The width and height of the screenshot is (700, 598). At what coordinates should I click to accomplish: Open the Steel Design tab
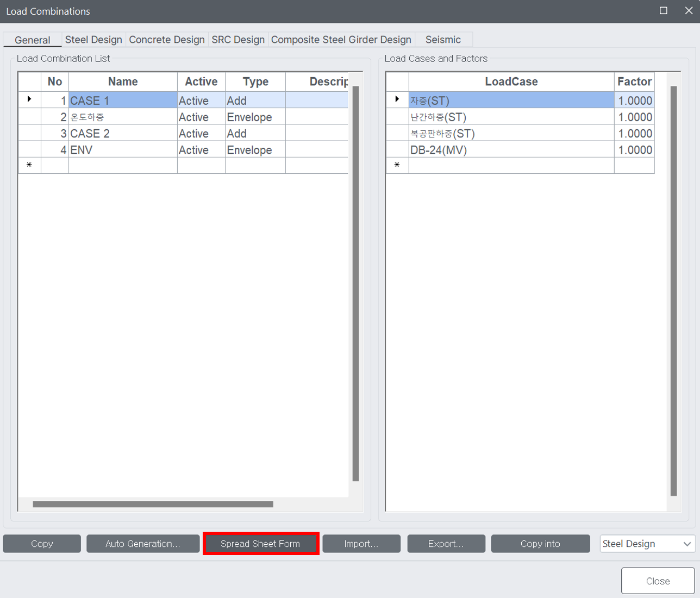click(93, 40)
